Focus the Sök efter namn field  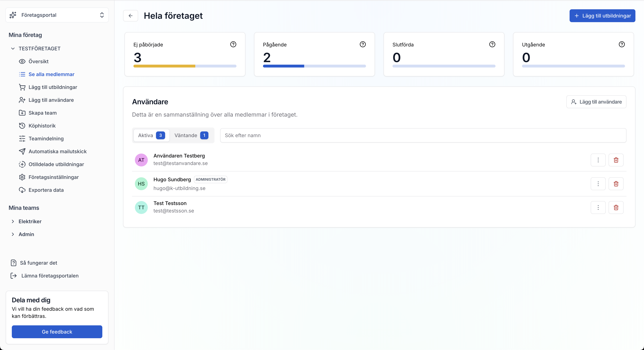point(423,135)
